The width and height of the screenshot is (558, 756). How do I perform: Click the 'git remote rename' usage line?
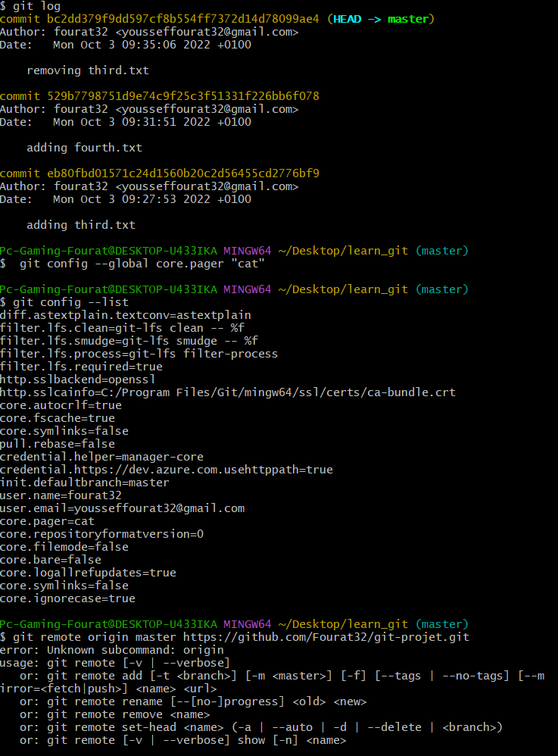193,702
